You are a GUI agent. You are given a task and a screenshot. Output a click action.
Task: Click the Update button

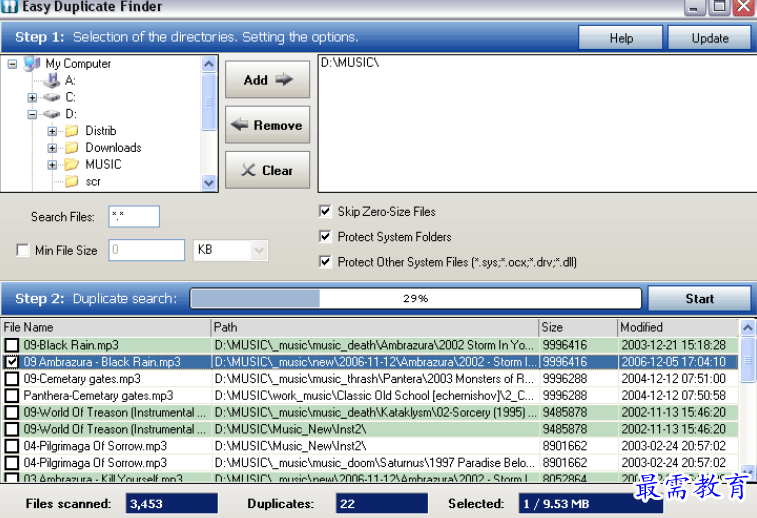click(x=709, y=38)
